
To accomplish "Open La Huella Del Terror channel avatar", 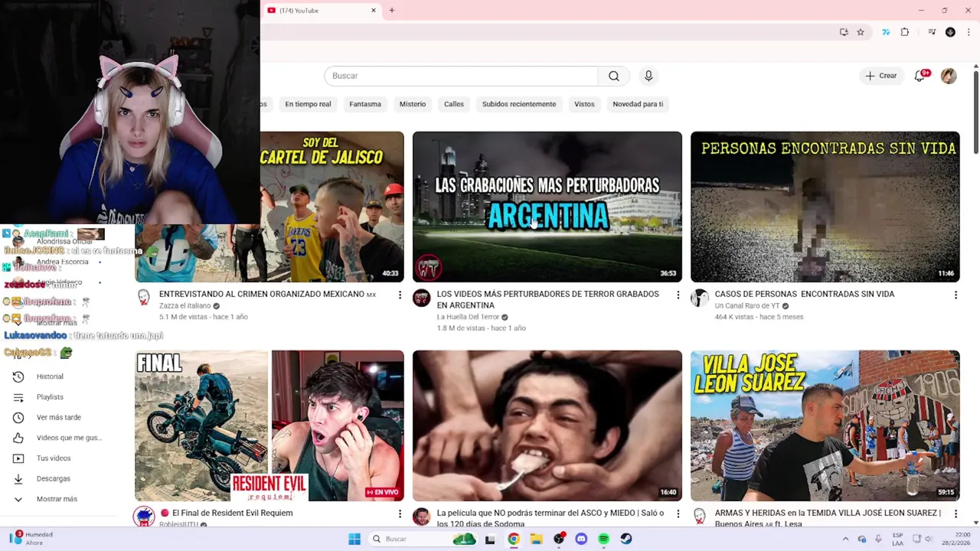I will 421,298.
